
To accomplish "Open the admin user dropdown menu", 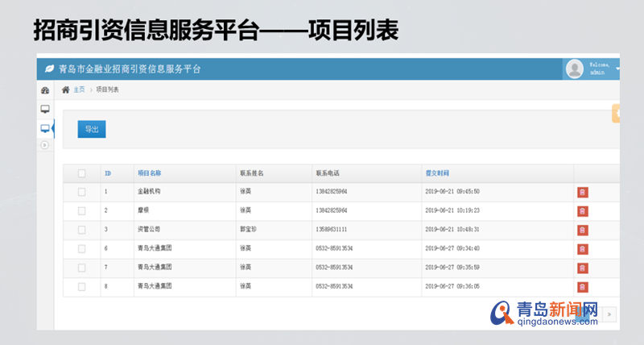I will [596, 69].
